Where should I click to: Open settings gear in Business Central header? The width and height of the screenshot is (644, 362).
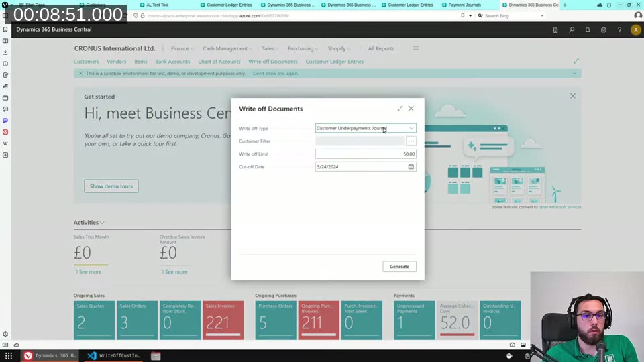pos(603,29)
